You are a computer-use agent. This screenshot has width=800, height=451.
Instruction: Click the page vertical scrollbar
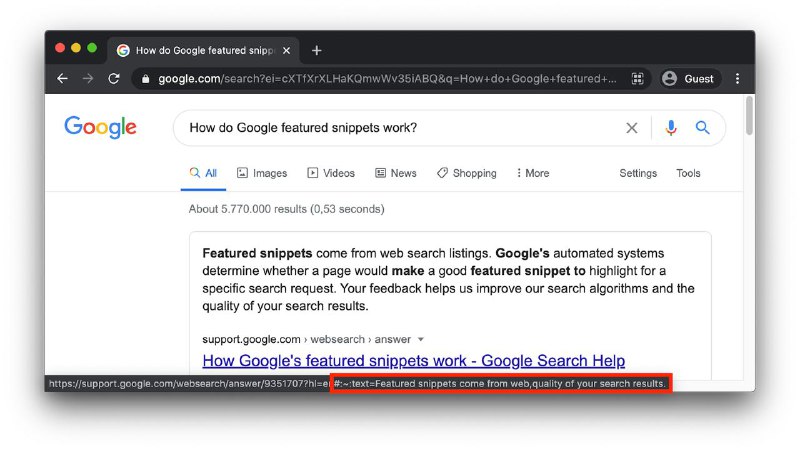click(749, 116)
